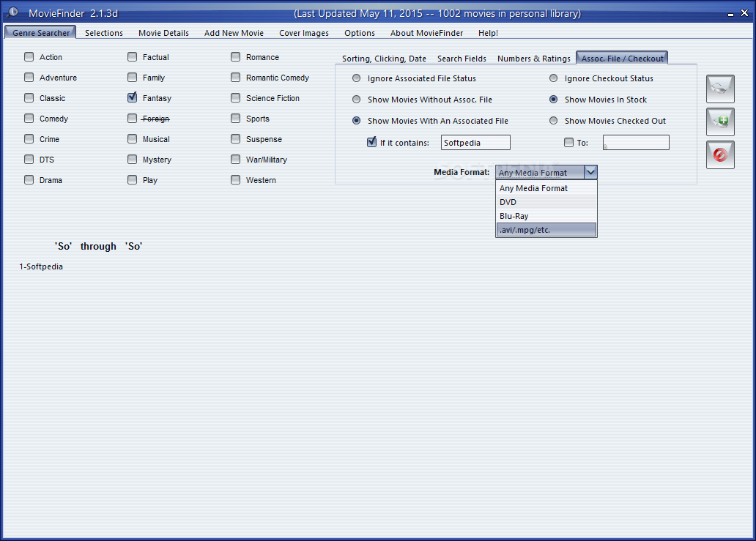Tick the Romance genre checkbox
The image size is (756, 541).
tap(235, 57)
